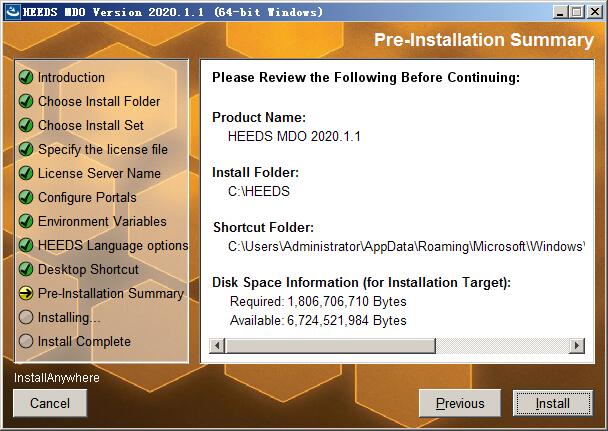
Task: Click the check icon beside Environment Variables
Action: [26, 221]
